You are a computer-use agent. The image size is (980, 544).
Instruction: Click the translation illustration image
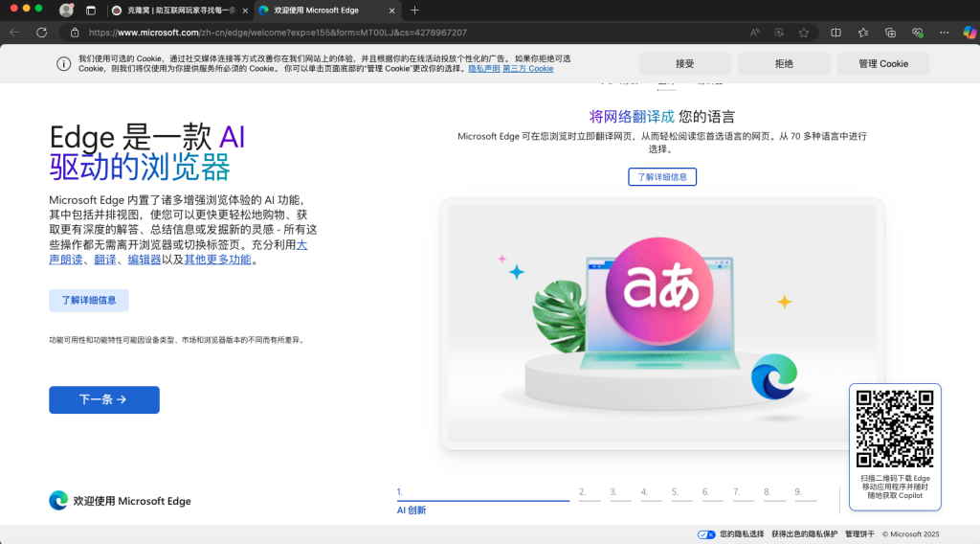pyautogui.click(x=662, y=324)
